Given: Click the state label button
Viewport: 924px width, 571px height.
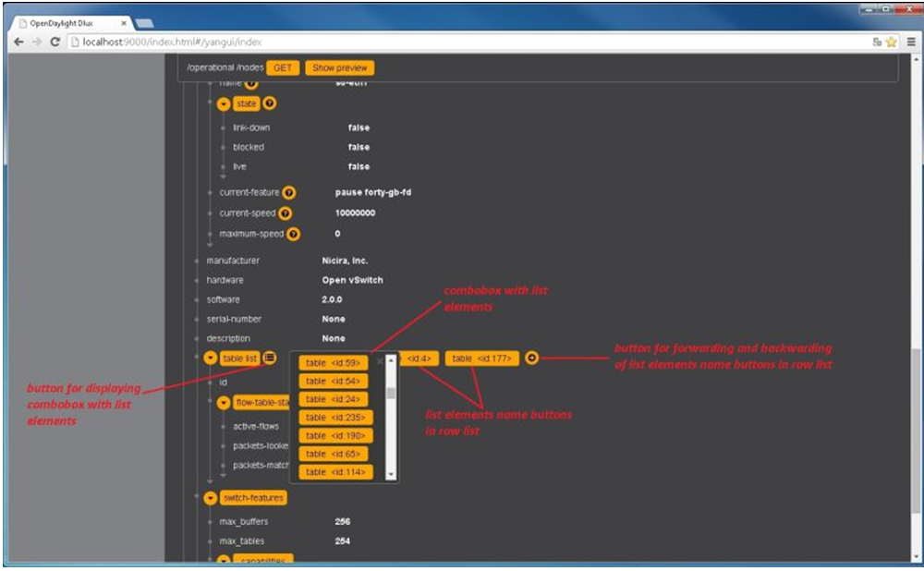Looking at the screenshot, I should (x=247, y=103).
